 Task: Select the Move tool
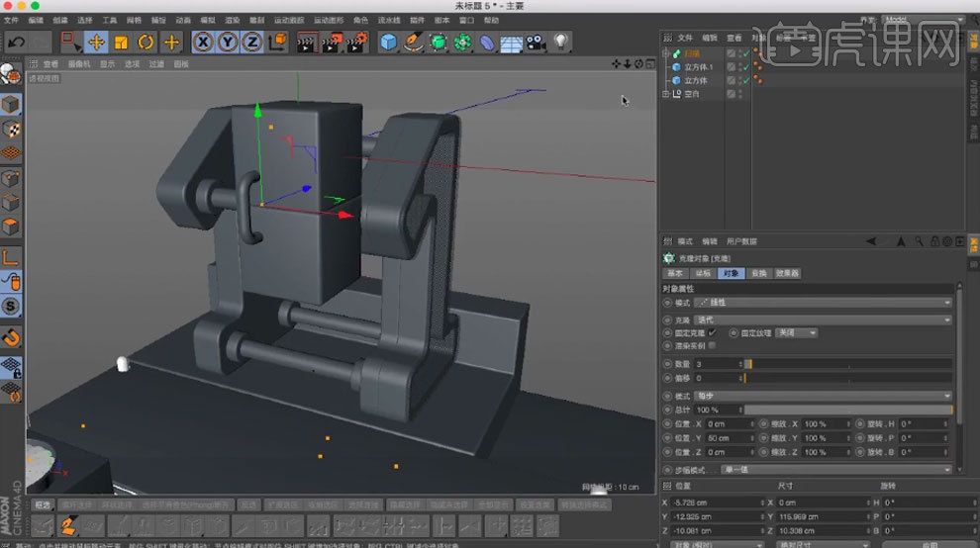(96, 42)
